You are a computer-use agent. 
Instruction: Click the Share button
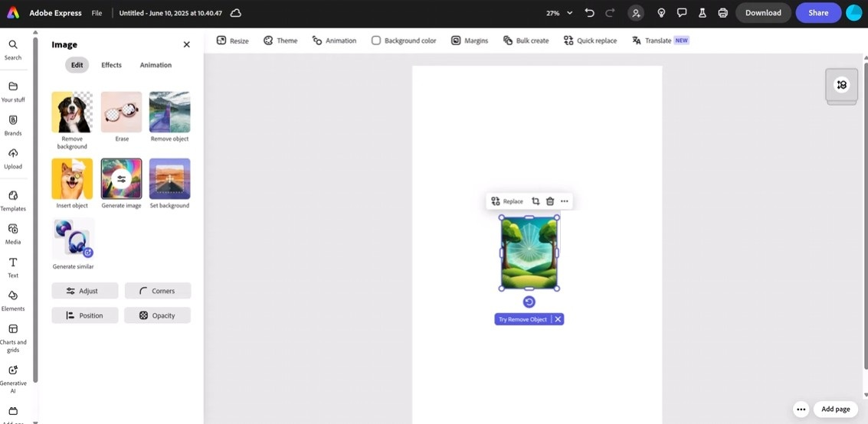click(x=818, y=13)
